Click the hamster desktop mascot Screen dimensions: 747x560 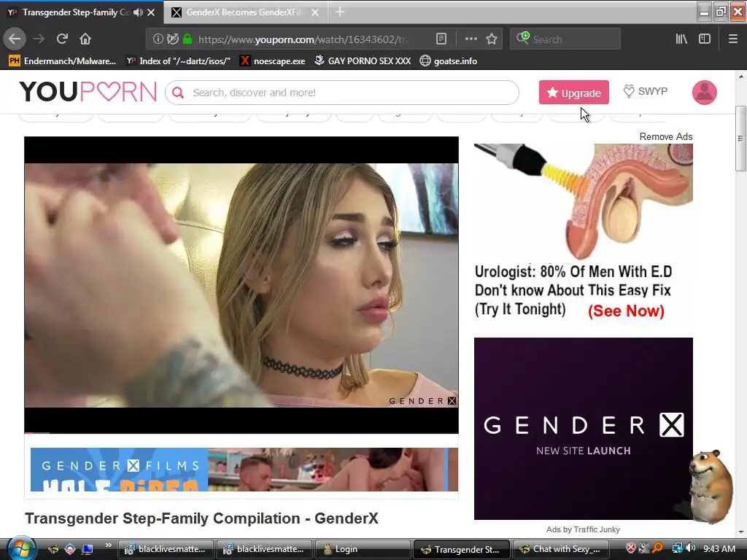[710, 486]
